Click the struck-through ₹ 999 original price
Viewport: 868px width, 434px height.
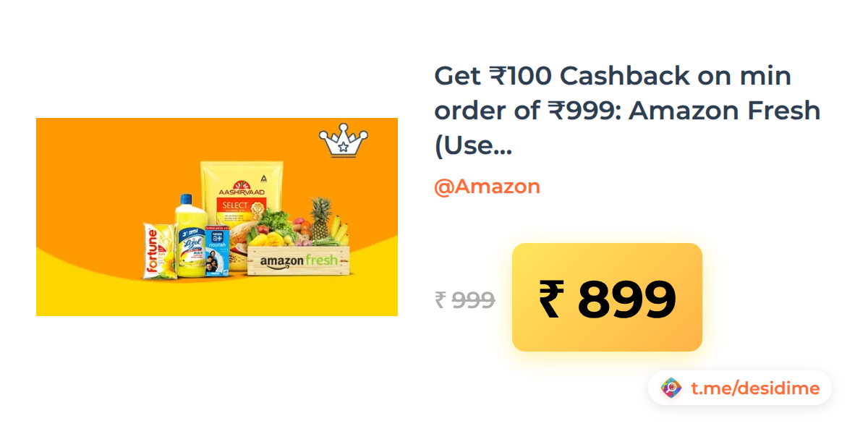pos(464,299)
